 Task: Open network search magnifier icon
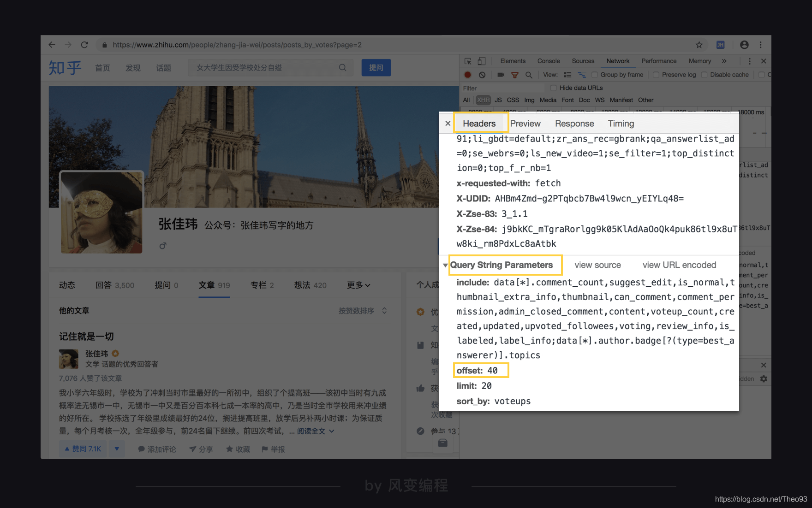[x=529, y=75]
